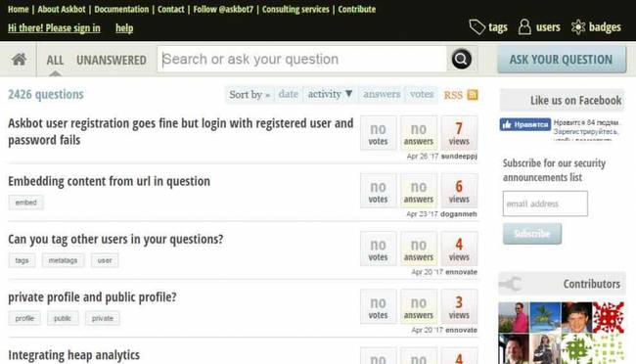Open About Askbot link
Image resolution: width=636 pixels, height=364 pixels.
pyautogui.click(x=62, y=9)
